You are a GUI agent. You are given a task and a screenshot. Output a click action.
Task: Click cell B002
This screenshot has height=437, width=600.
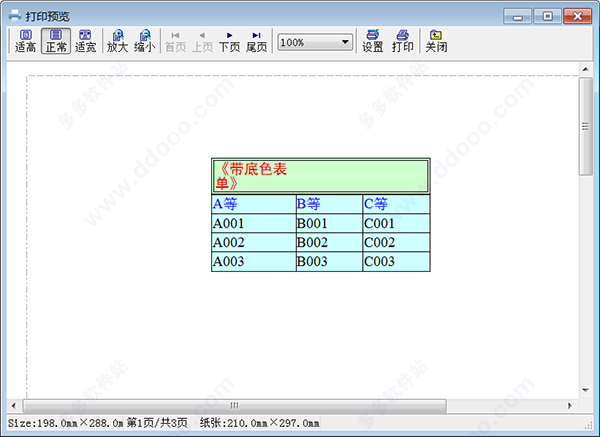click(329, 242)
